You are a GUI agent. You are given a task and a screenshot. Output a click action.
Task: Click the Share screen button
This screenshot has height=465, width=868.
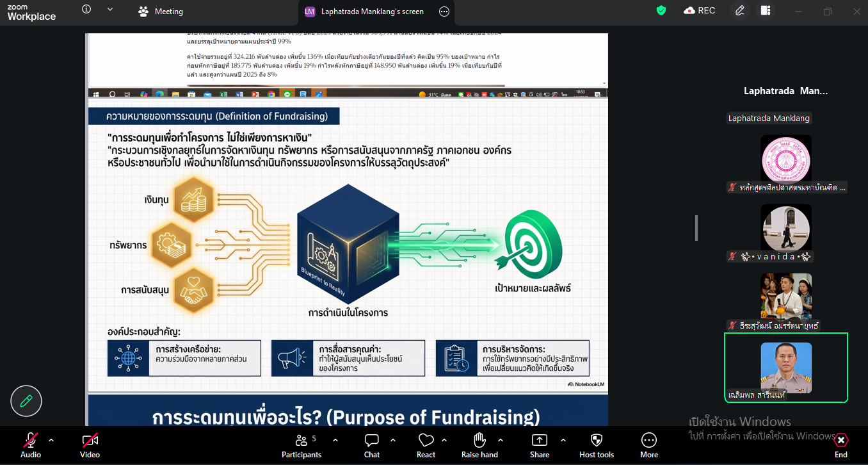pyautogui.click(x=540, y=445)
